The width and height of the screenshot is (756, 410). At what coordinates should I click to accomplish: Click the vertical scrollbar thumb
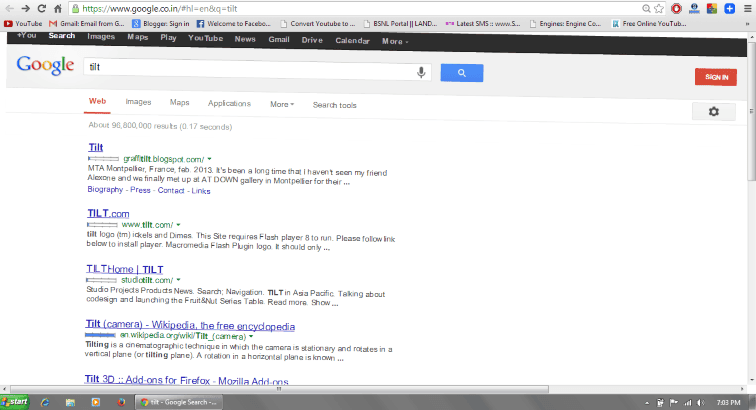[x=751, y=110]
